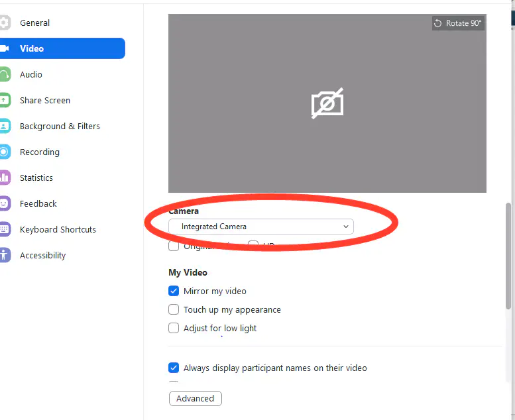Open the Keyboard Shortcuts section
Image resolution: width=515 pixels, height=420 pixels.
coord(58,230)
